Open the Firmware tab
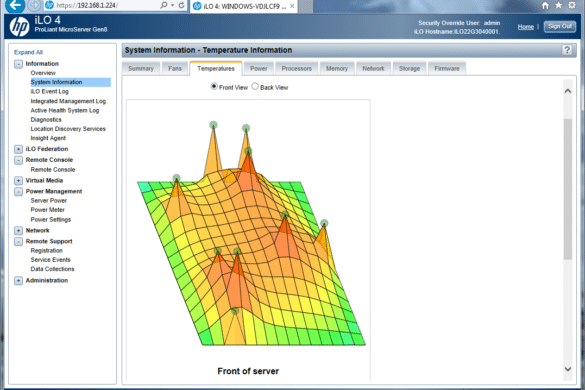The image size is (585, 390). click(447, 69)
